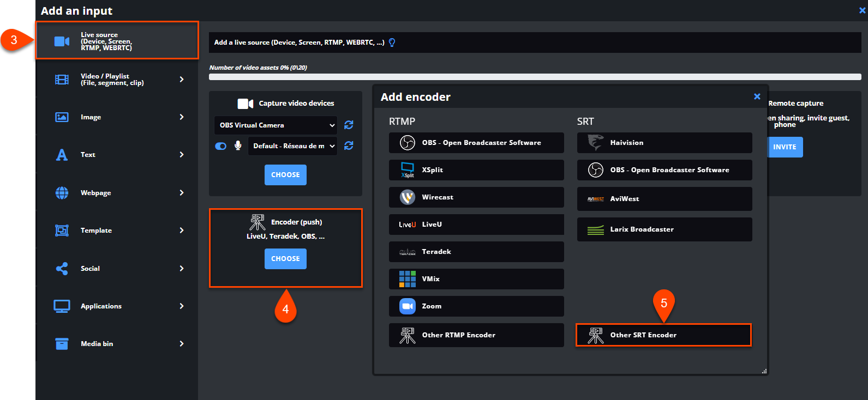Click the Social share icon
Image resolution: width=868 pixels, height=400 pixels.
tap(62, 269)
